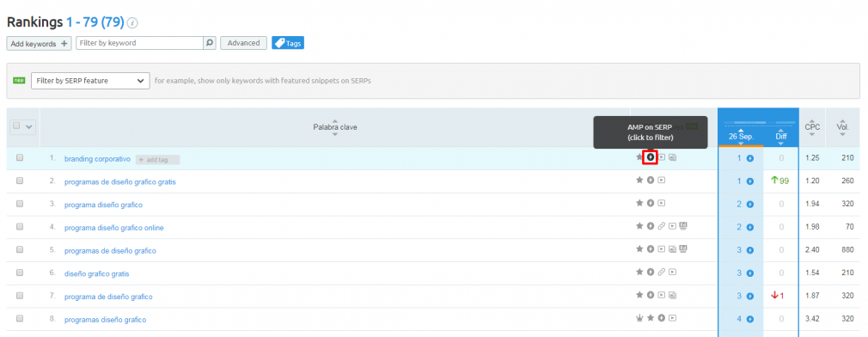
Task: Click the blue Tags button
Action: pos(288,43)
